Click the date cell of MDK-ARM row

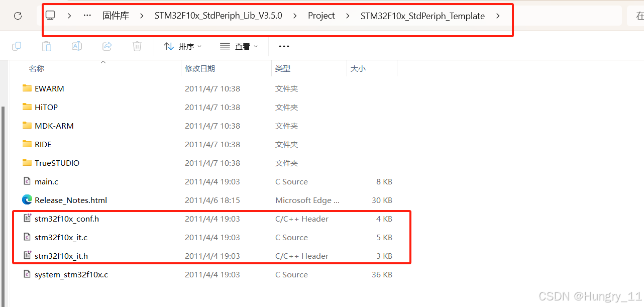pyautogui.click(x=212, y=126)
